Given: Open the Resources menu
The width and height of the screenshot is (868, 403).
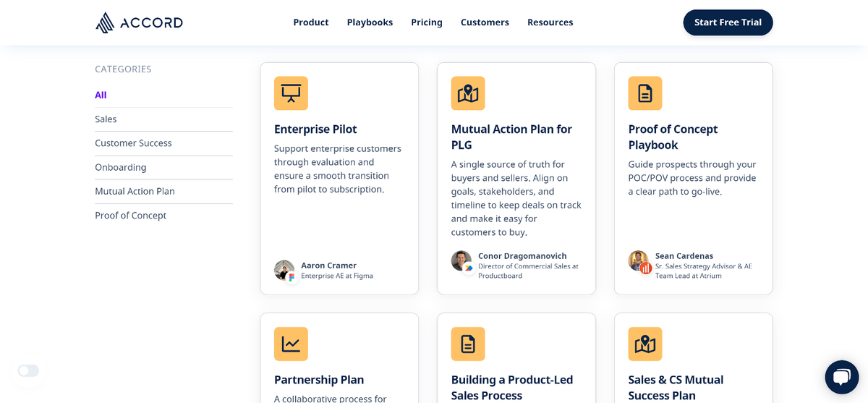Looking at the screenshot, I should tap(550, 22).
